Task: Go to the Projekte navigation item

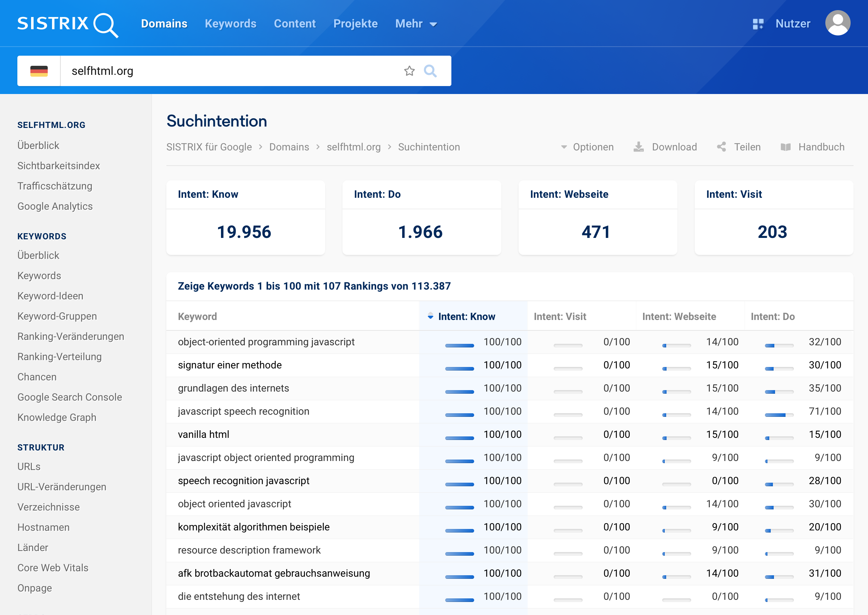Action: 355,24
